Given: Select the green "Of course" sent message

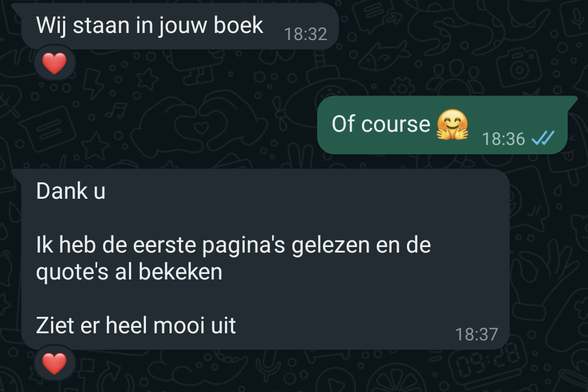Looking at the screenshot, I should pos(442,125).
